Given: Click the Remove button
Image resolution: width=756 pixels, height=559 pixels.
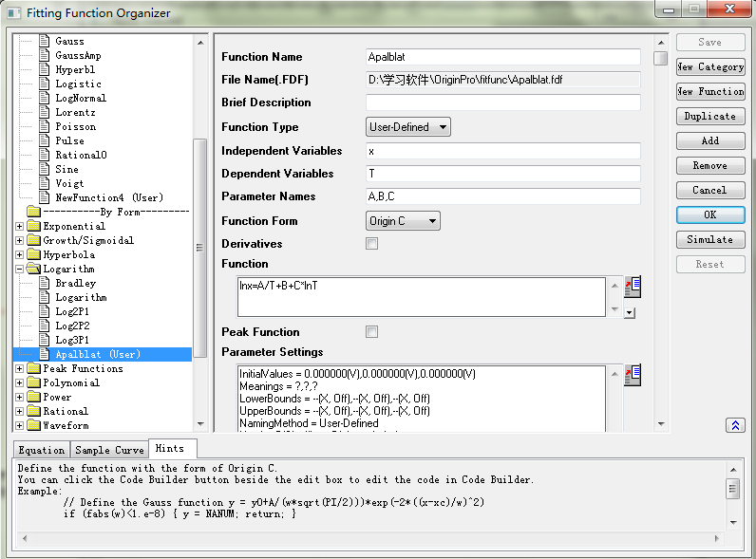Looking at the screenshot, I should pos(710,165).
